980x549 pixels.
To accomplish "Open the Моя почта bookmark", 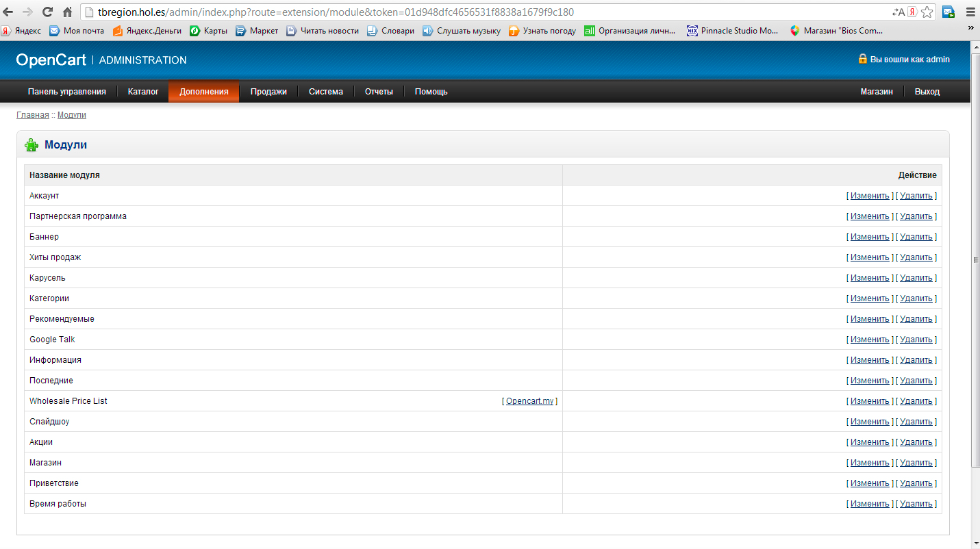I will click(77, 31).
